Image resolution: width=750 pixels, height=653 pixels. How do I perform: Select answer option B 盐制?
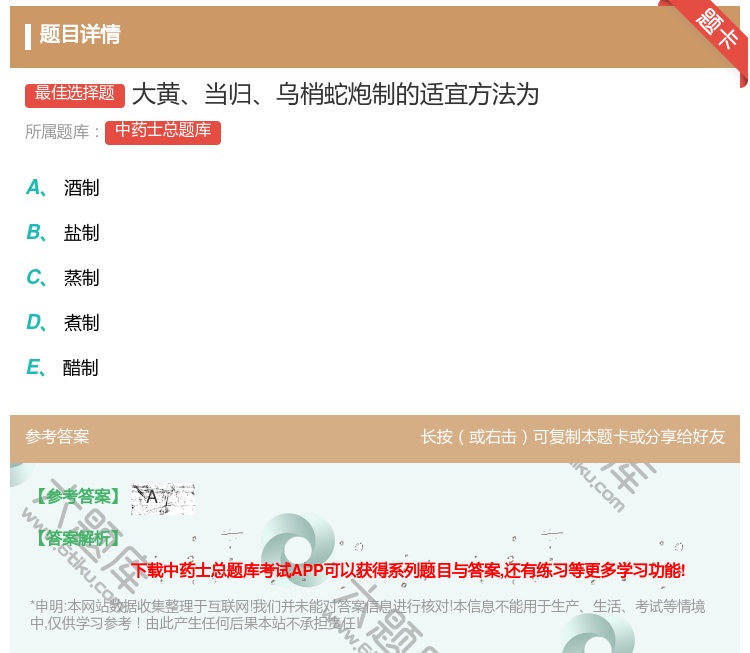tap(63, 232)
